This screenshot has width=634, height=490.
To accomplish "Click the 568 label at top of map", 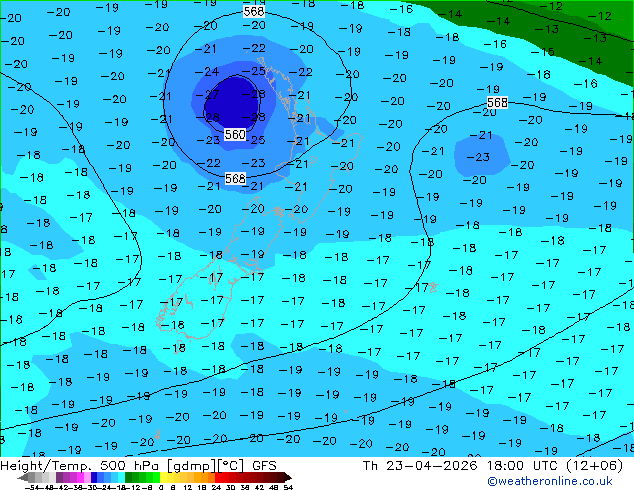I will pyautogui.click(x=254, y=11).
